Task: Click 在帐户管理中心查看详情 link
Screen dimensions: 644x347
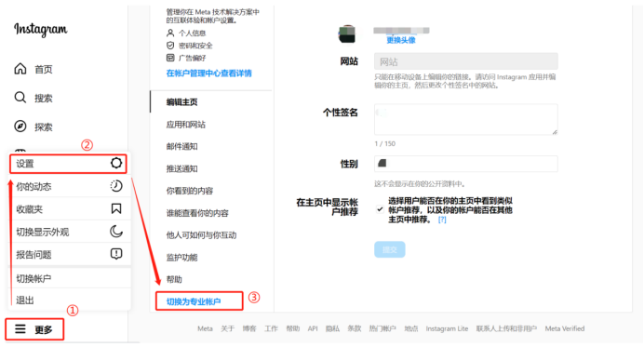Action: pyautogui.click(x=209, y=73)
